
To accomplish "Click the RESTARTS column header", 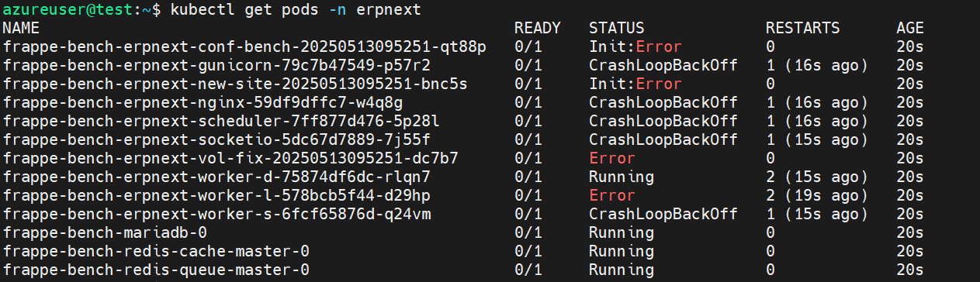I will (802, 28).
